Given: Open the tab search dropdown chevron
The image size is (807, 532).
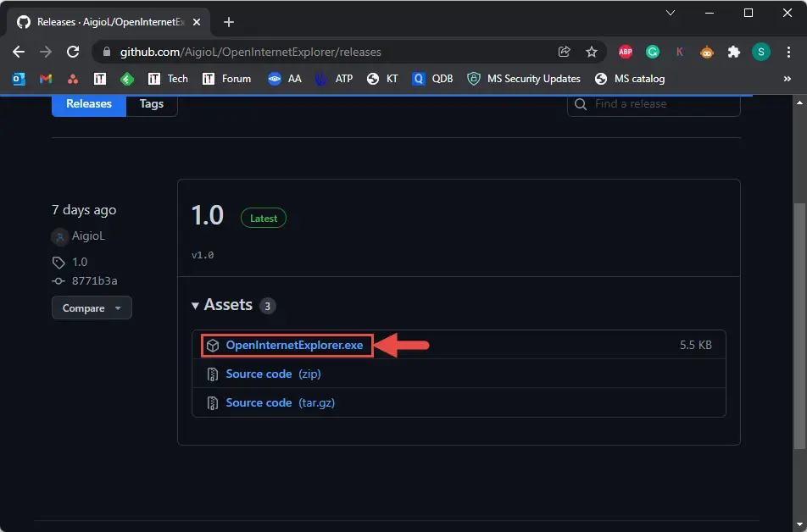Looking at the screenshot, I should point(670,13).
